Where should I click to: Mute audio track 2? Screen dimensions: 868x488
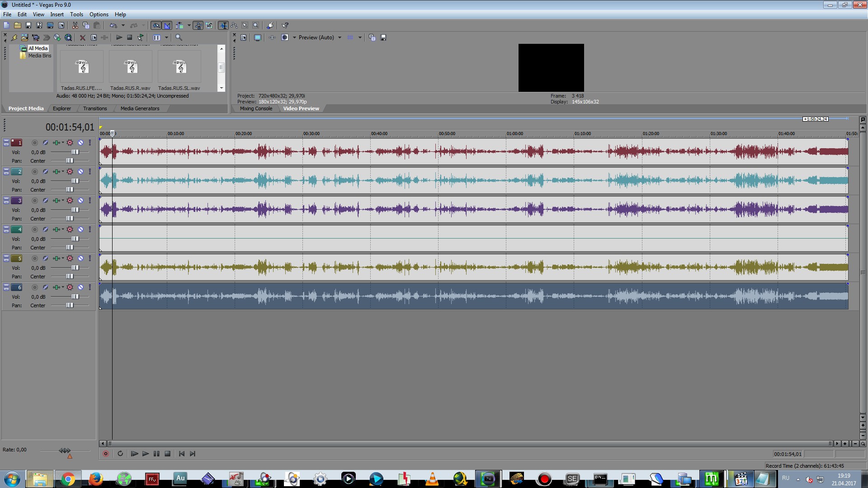80,172
